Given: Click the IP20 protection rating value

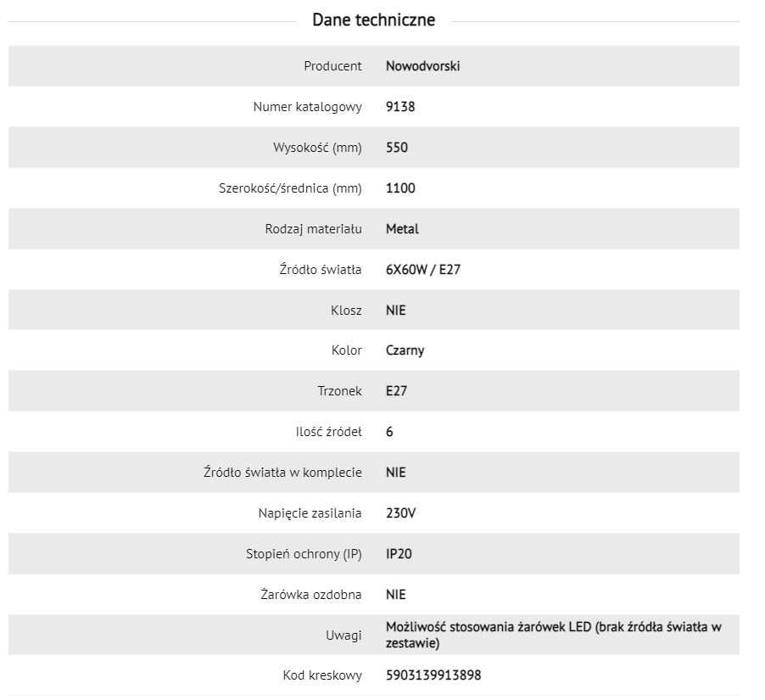Looking at the screenshot, I should click(399, 553).
